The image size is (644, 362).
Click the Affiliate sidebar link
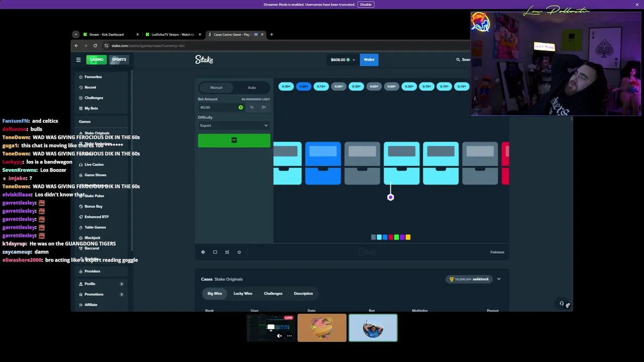pyautogui.click(x=91, y=305)
